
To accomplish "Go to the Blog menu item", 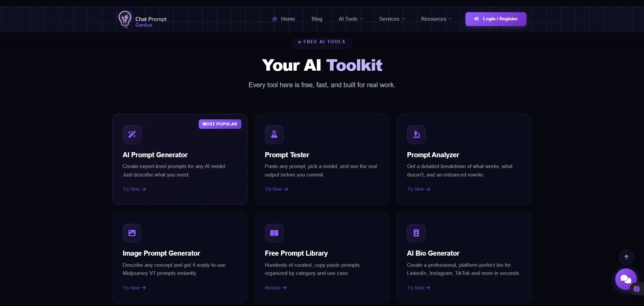I will click(x=317, y=19).
